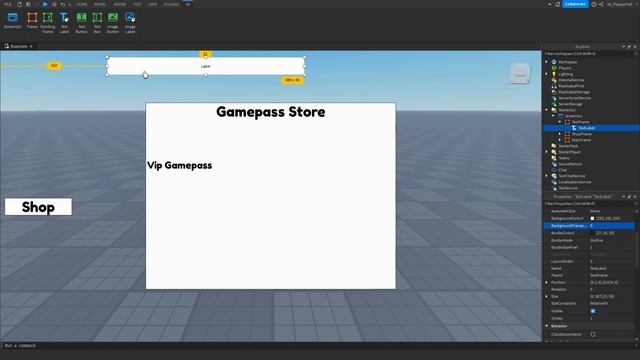Switch to the Plugins ribbon tab

[x=171, y=4]
